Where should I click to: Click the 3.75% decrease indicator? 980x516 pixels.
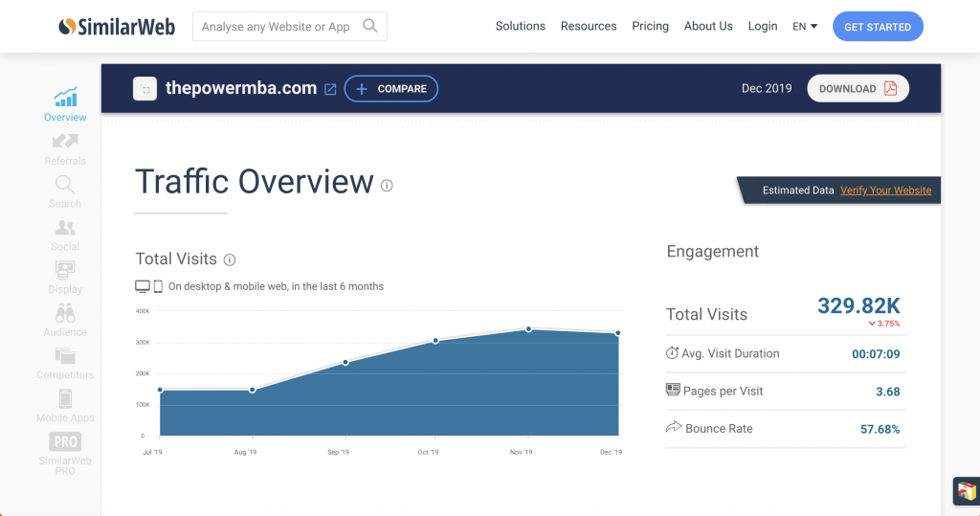click(884, 324)
